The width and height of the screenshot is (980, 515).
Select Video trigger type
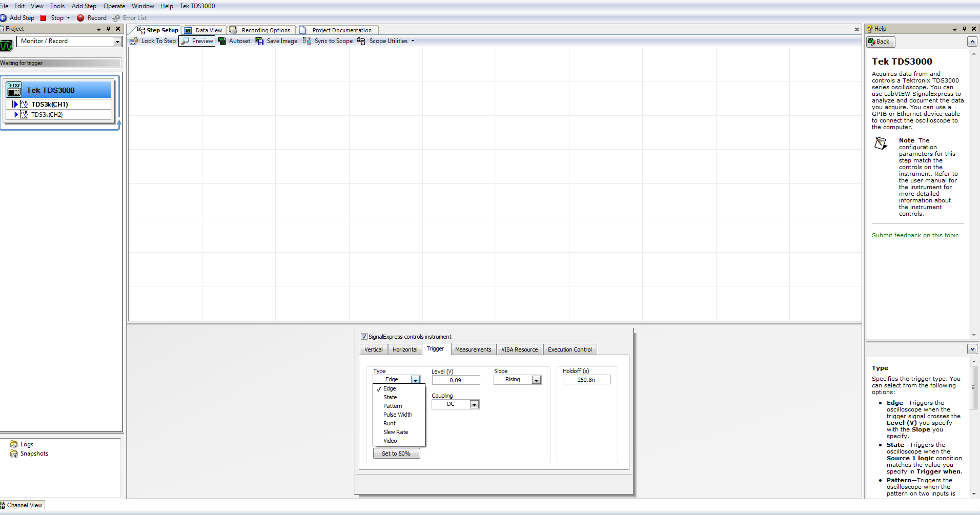399,441
